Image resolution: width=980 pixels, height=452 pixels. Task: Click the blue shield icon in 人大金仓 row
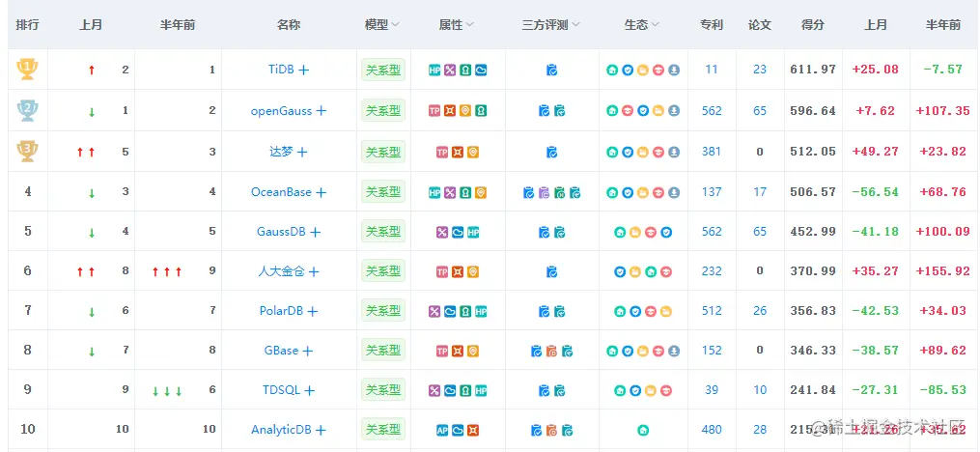[x=619, y=271]
